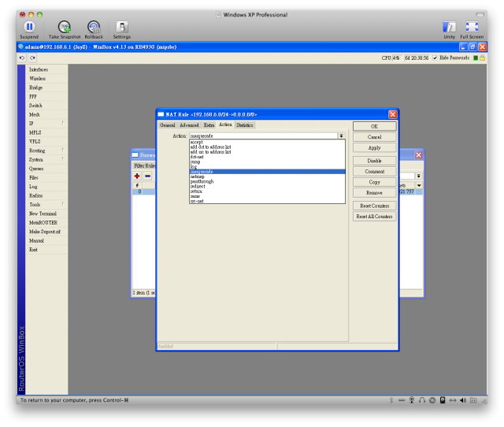Open Wireless from the sidebar

46,79
